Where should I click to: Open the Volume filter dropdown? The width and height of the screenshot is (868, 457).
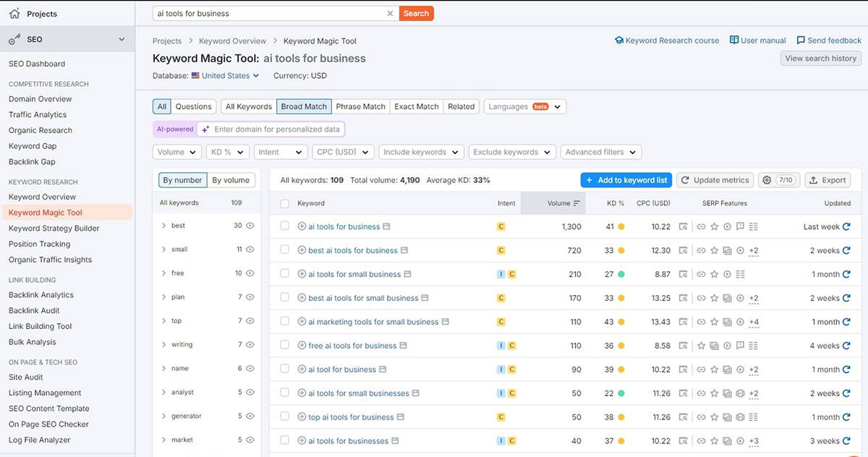tap(177, 152)
